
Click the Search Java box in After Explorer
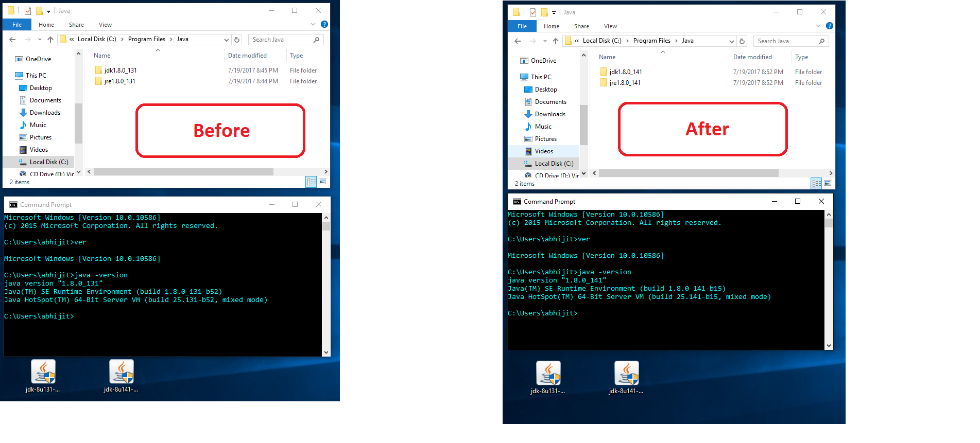(x=792, y=41)
